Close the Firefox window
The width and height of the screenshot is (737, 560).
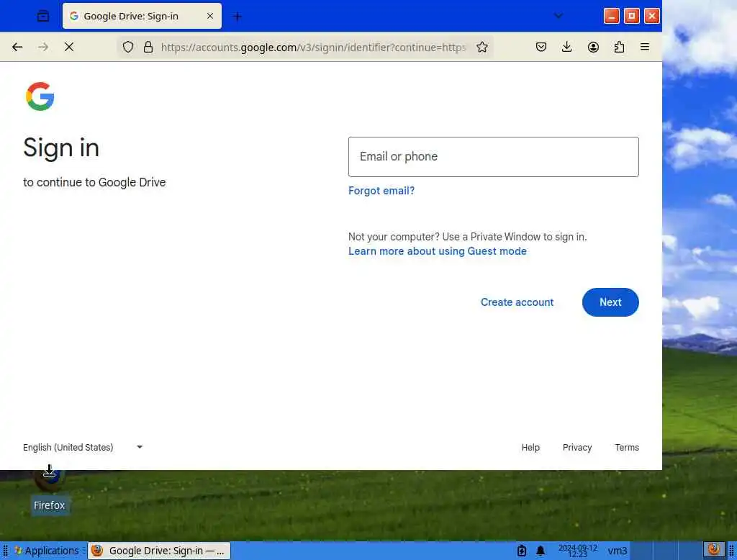(x=651, y=17)
